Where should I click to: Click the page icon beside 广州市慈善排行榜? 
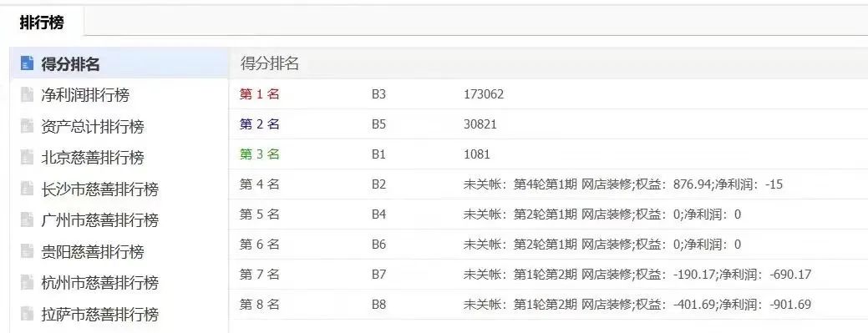[x=27, y=219]
